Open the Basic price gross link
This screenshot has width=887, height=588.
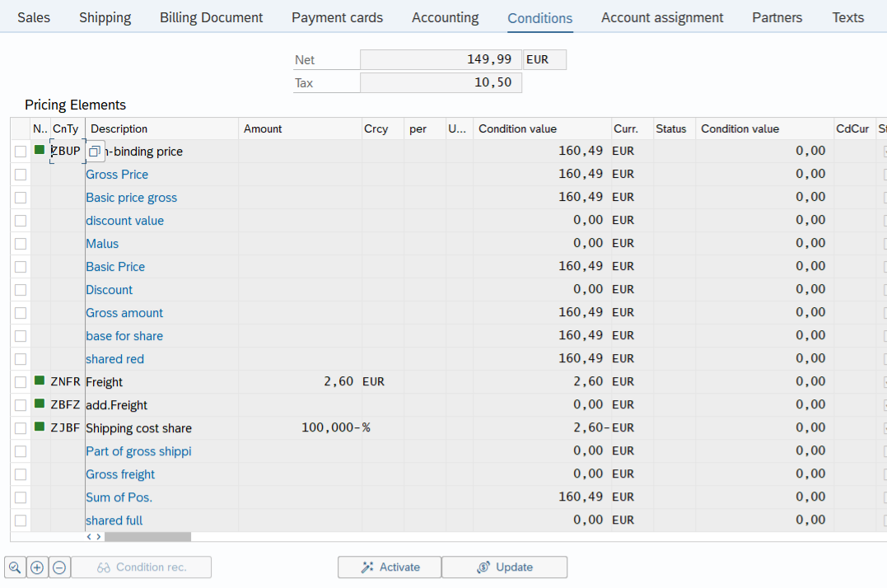pos(131,198)
